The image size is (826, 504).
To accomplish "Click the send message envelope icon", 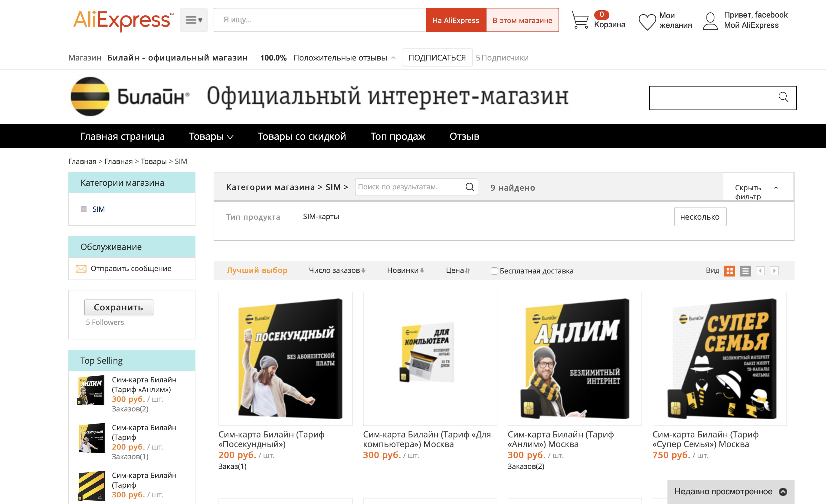I will coord(81,269).
